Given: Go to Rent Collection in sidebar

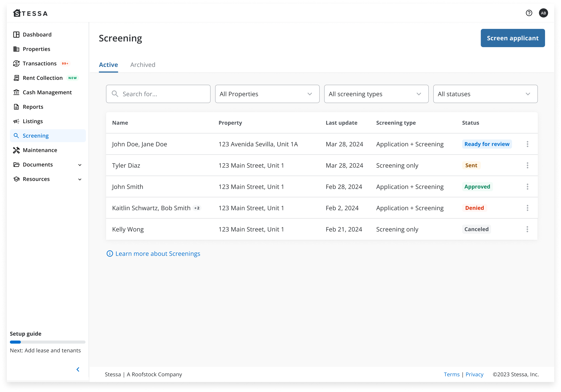Looking at the screenshot, I should point(43,78).
